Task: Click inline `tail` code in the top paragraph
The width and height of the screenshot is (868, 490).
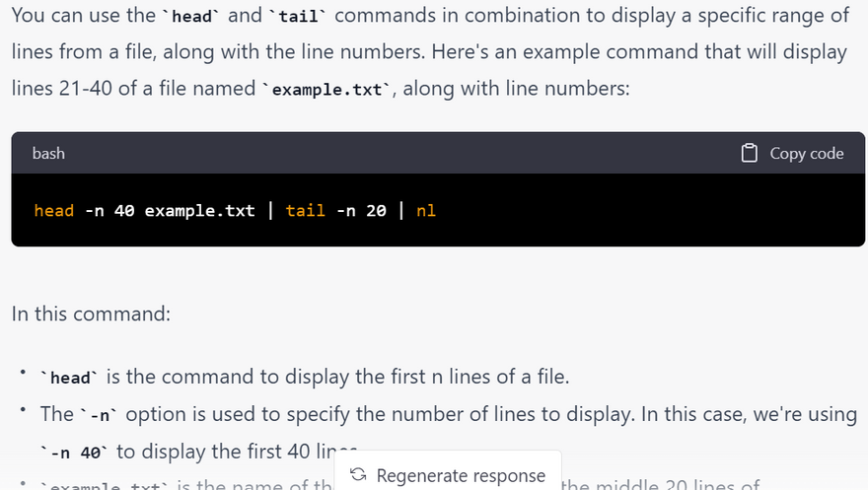Action: point(302,17)
